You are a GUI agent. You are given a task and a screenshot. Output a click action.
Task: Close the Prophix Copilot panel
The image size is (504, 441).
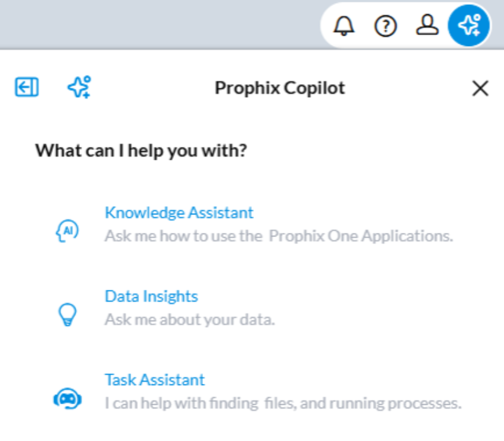(480, 88)
